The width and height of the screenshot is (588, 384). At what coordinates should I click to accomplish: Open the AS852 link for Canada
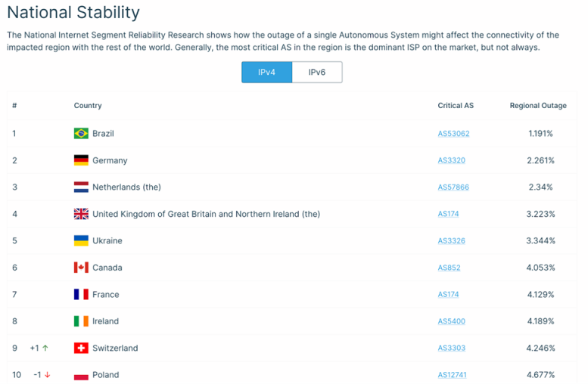(x=449, y=268)
